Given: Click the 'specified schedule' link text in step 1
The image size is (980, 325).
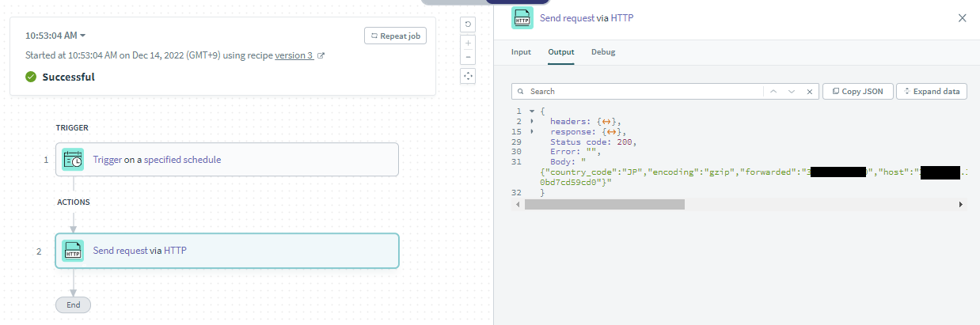Looking at the screenshot, I should click(182, 160).
